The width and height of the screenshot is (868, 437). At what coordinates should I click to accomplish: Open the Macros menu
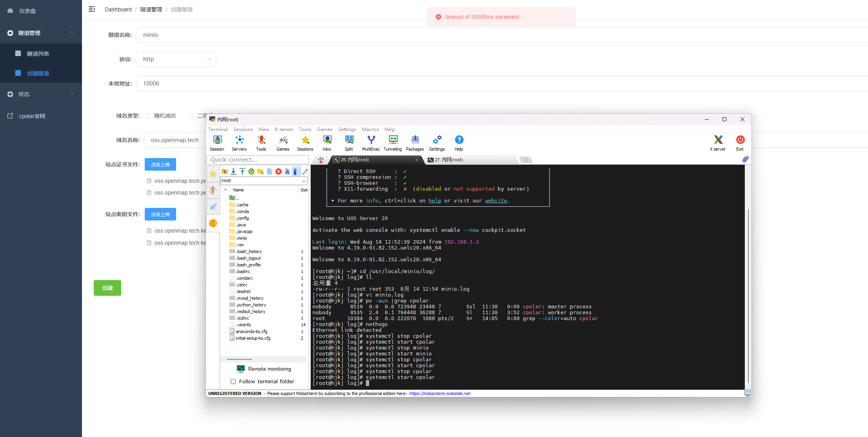click(x=370, y=129)
